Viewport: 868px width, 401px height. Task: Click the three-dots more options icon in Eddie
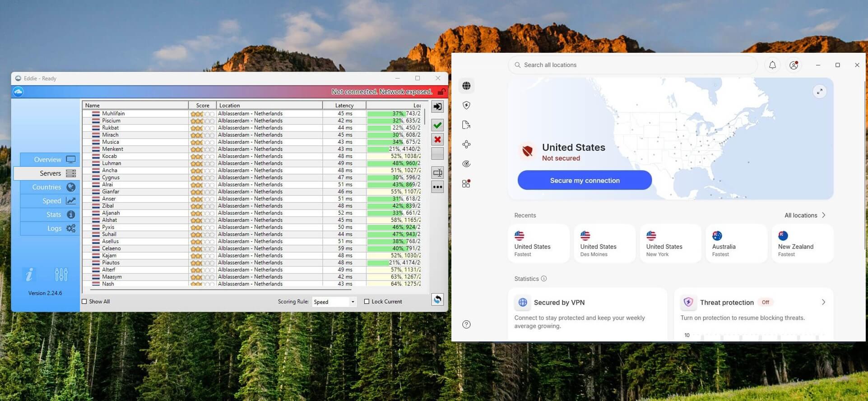coord(437,187)
